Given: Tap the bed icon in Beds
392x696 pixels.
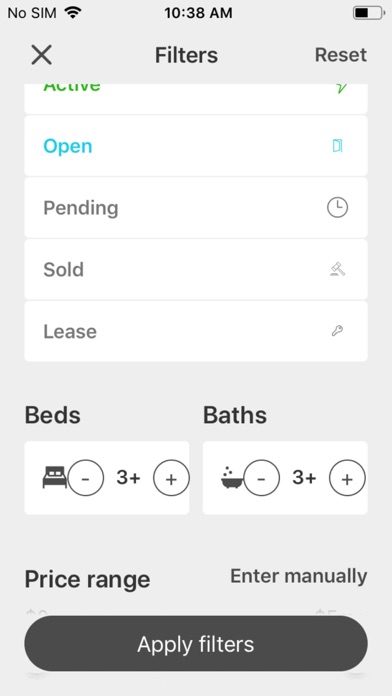Looking at the screenshot, I should tap(55, 477).
